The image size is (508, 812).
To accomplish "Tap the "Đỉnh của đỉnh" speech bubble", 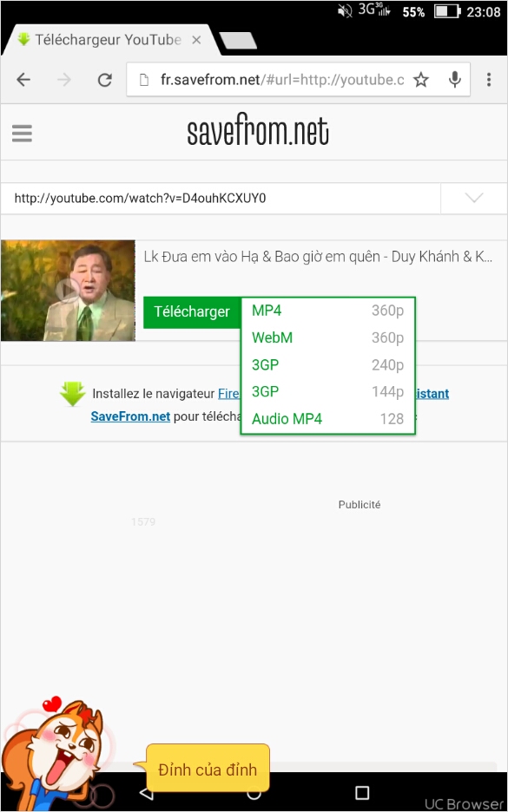I will point(207,769).
